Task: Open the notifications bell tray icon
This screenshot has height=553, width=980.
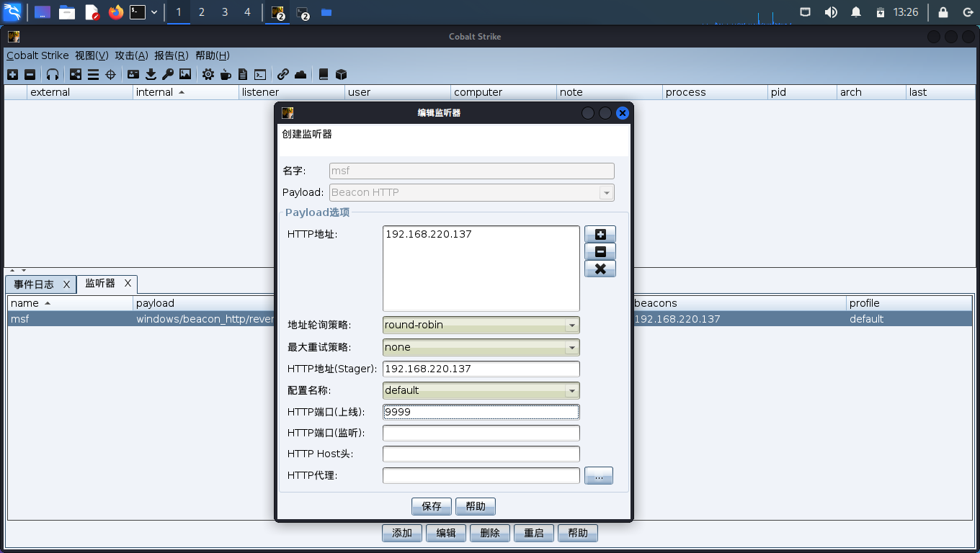Action: 856,12
